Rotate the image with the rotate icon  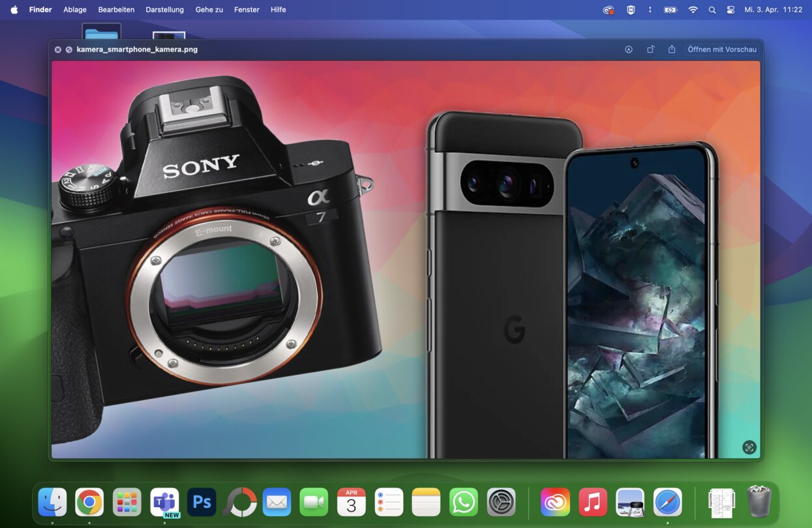pyautogui.click(x=650, y=50)
